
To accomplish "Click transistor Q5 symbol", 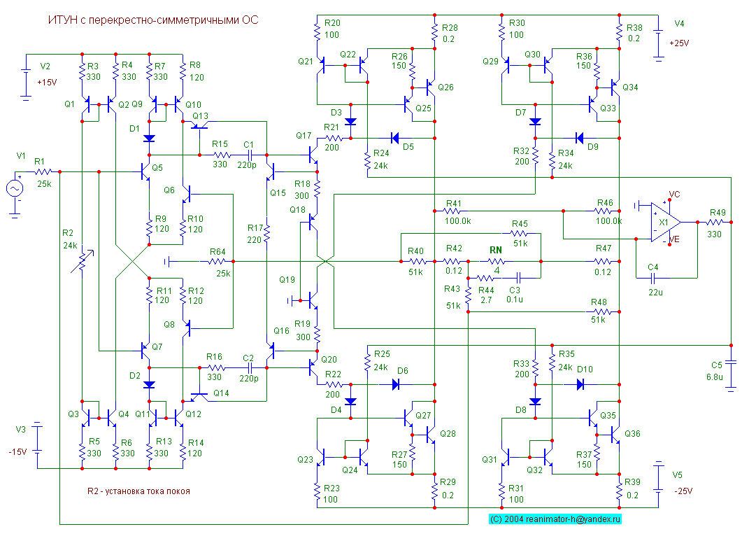I will pos(145,171).
